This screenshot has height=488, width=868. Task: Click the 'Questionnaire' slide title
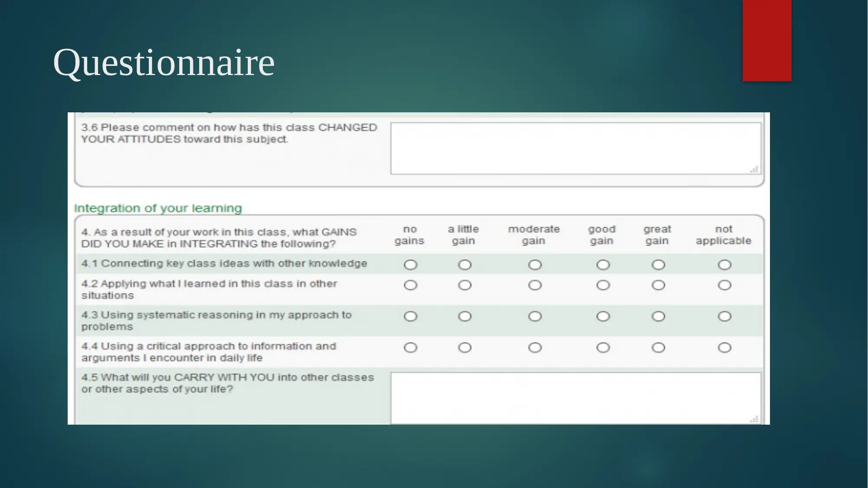pos(164,62)
